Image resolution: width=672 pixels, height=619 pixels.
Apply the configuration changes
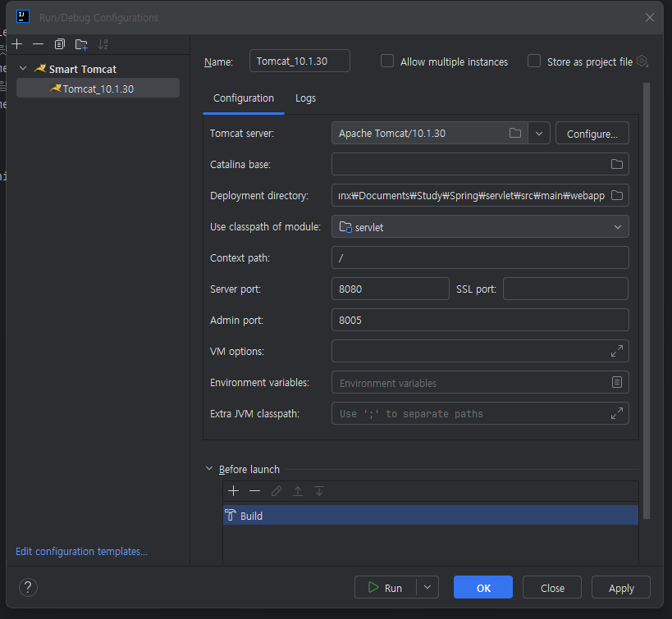click(x=620, y=587)
